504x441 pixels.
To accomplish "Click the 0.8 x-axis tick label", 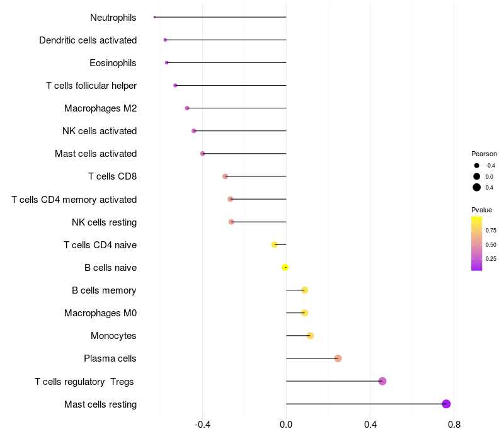I will pyautogui.click(x=454, y=425).
